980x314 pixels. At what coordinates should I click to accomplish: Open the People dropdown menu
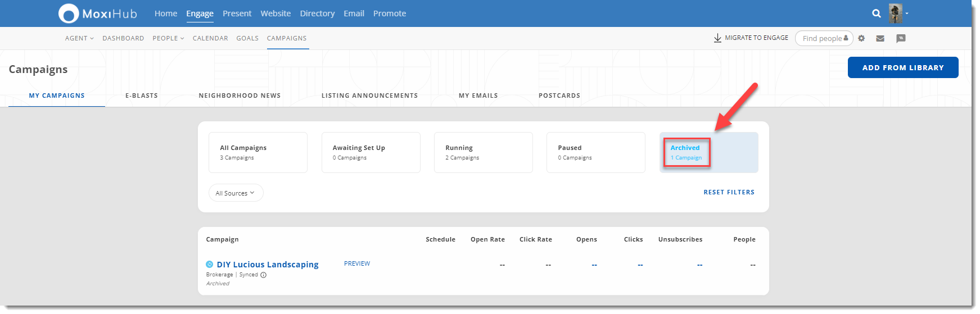(x=168, y=38)
